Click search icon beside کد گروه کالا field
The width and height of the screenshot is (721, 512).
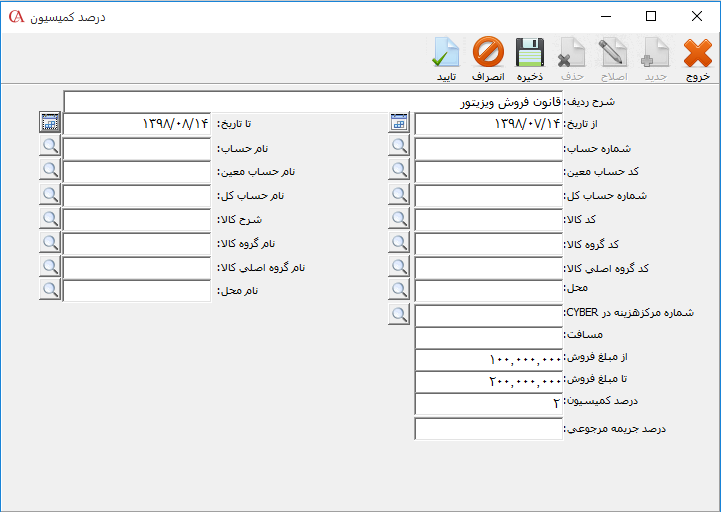click(399, 242)
